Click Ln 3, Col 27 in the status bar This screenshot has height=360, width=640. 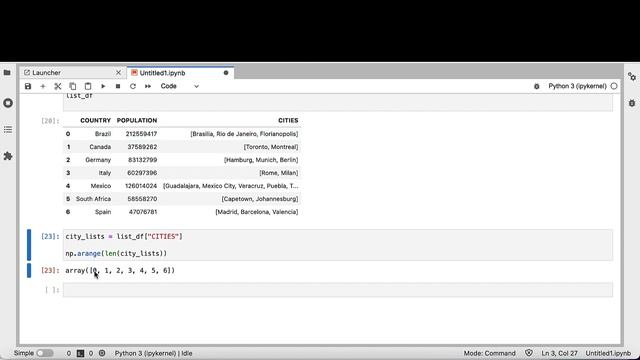pos(560,353)
